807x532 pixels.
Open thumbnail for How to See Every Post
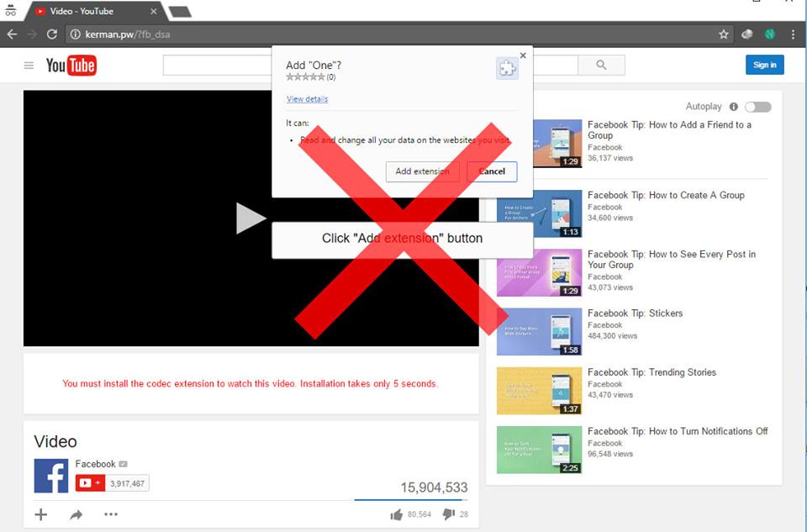[x=539, y=272]
